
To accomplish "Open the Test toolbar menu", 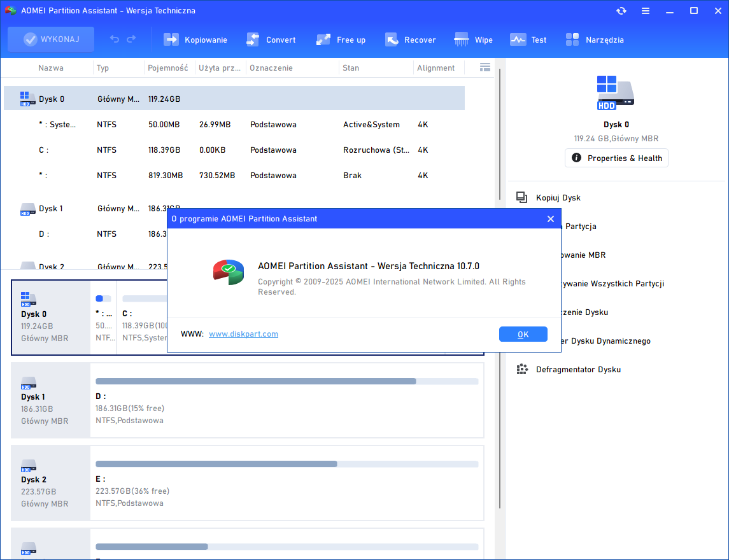I will 528,40.
